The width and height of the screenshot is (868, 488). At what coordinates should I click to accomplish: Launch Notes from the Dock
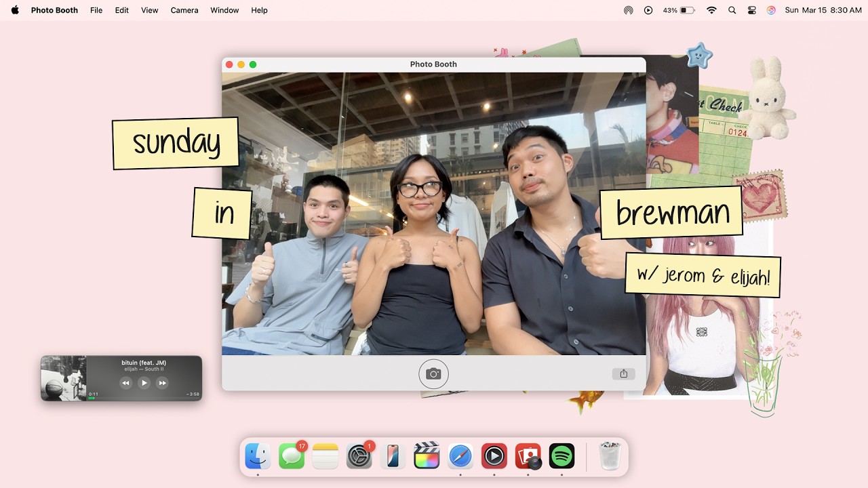pos(325,456)
